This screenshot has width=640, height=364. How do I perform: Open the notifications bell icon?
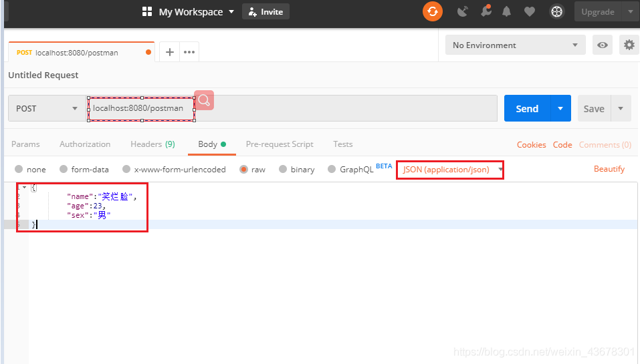tap(506, 11)
